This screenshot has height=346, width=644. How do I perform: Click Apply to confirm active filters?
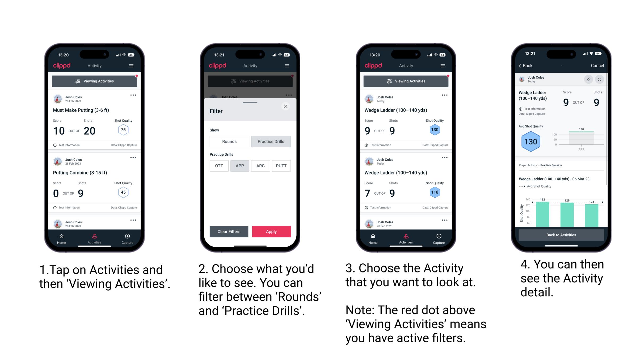[x=271, y=231]
